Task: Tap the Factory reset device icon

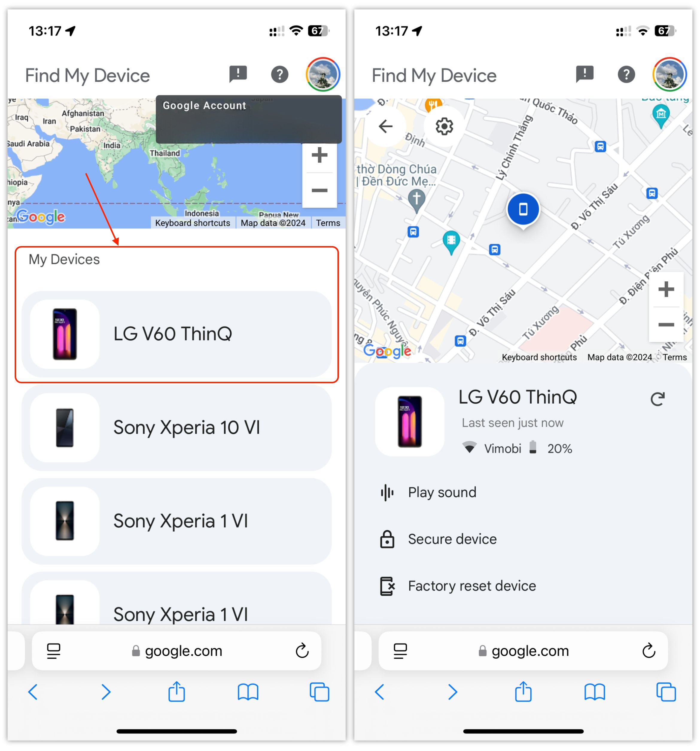Action: pyautogui.click(x=389, y=587)
